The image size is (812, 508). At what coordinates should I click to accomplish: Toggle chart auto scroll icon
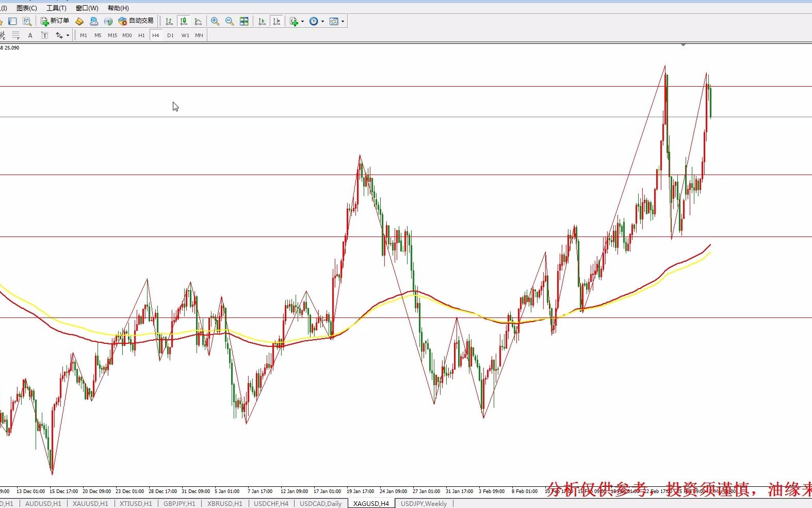[262, 21]
